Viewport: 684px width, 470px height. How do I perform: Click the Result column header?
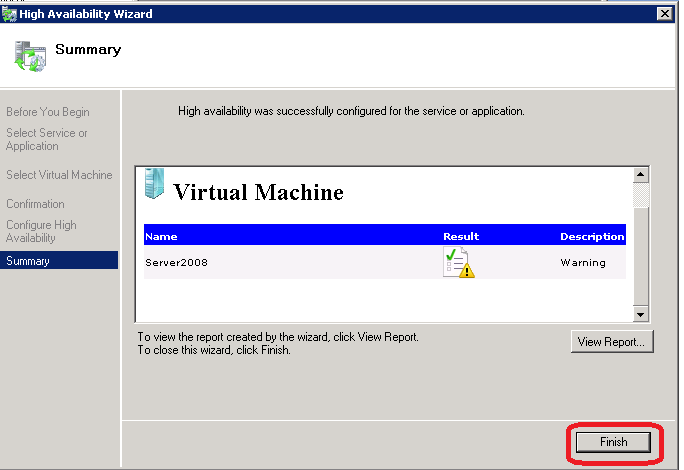tap(461, 237)
